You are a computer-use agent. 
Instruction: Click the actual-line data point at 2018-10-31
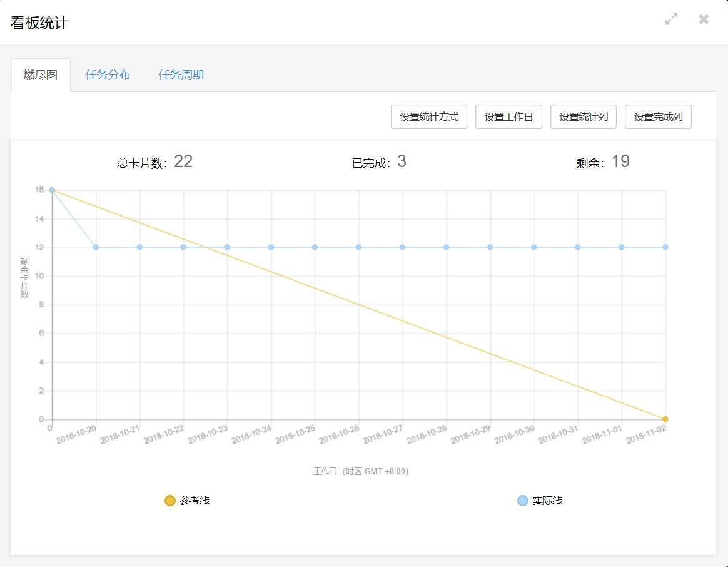pyautogui.click(x=577, y=247)
